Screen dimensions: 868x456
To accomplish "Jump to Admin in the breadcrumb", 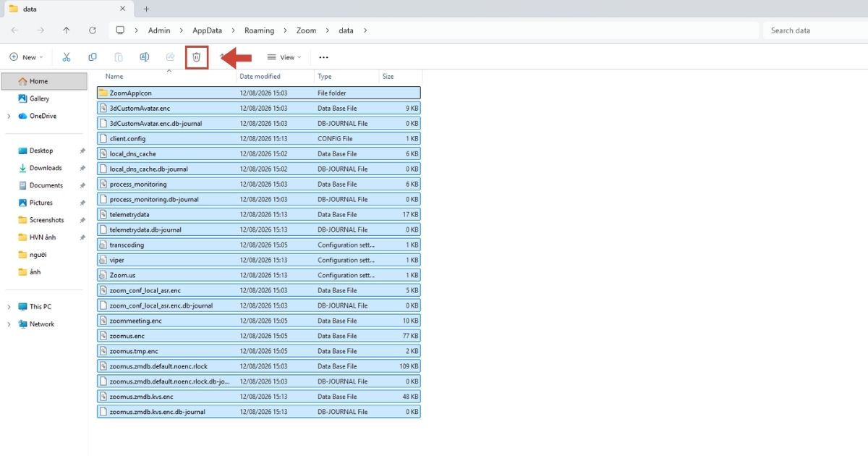I will [159, 30].
